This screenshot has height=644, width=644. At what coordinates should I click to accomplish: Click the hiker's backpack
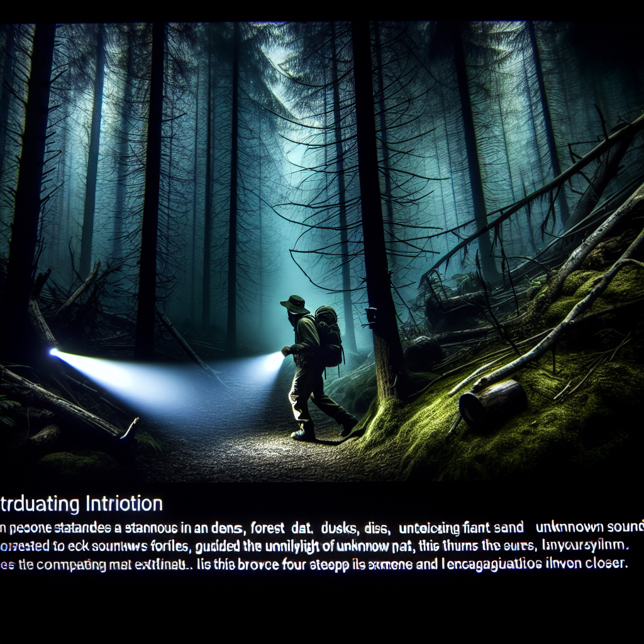pyautogui.click(x=329, y=336)
